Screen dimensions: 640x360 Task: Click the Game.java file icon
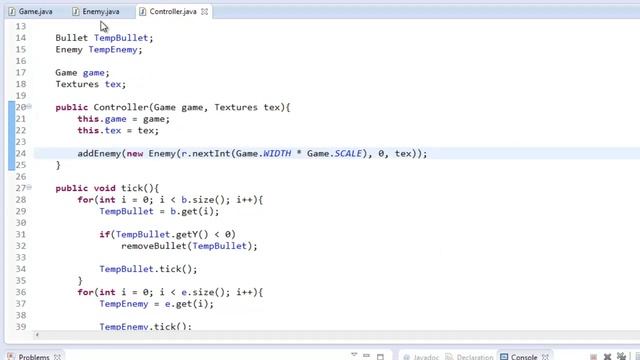[x=12, y=11]
